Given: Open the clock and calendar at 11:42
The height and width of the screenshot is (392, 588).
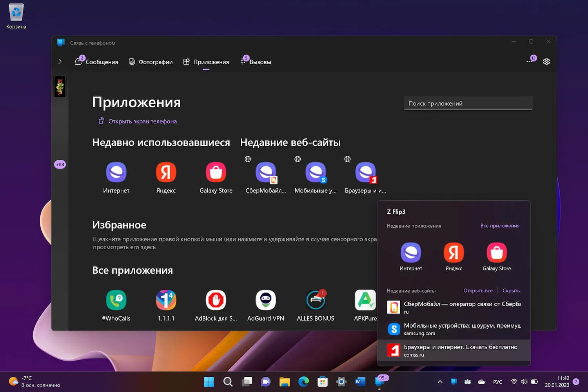Looking at the screenshot, I should [x=557, y=381].
